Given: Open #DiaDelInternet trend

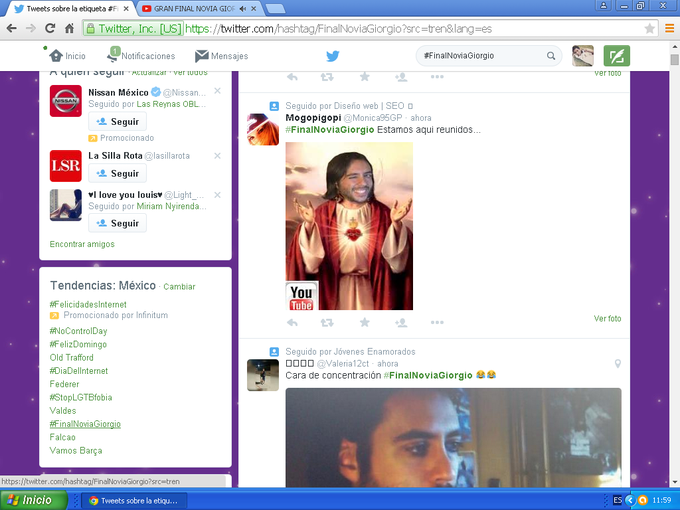Looking at the screenshot, I should click(x=78, y=371).
